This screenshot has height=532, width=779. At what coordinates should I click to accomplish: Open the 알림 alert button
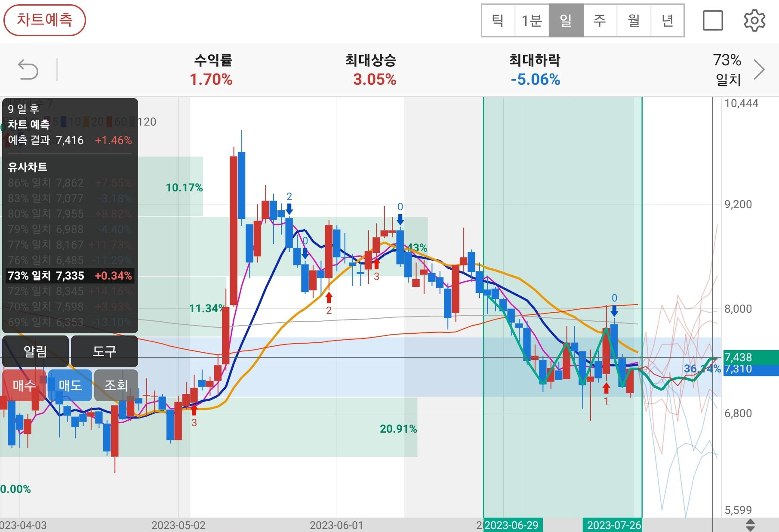tap(35, 351)
